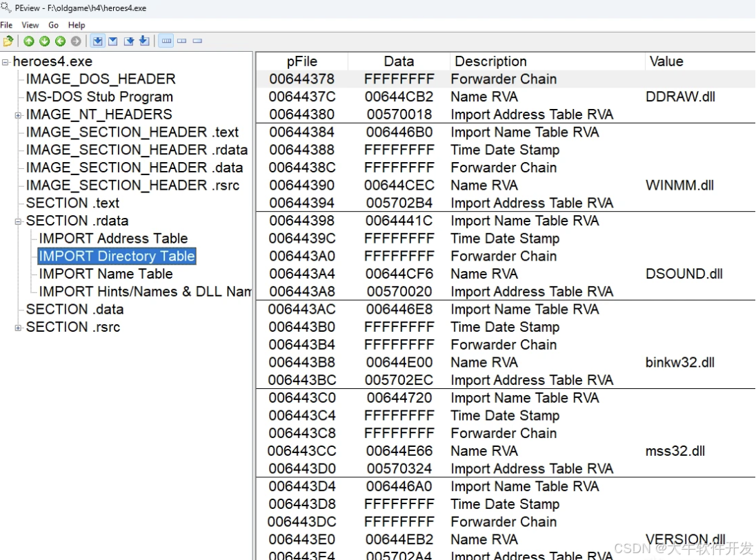
Task: Click the WINMM.dll value
Action: (680, 186)
